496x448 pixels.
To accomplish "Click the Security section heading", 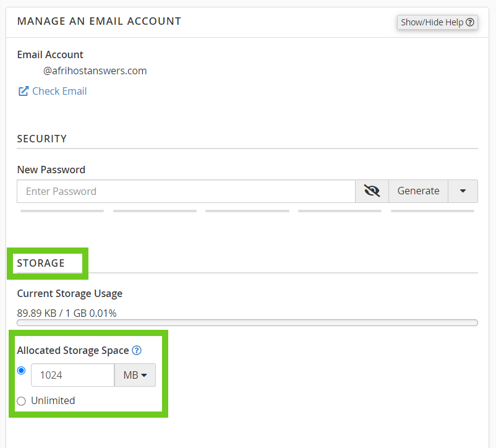I will [42, 139].
